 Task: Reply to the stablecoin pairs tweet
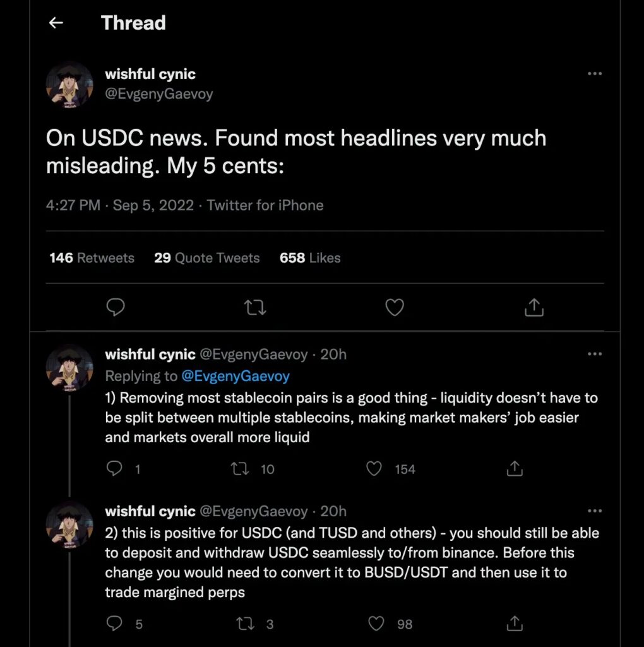(x=114, y=469)
